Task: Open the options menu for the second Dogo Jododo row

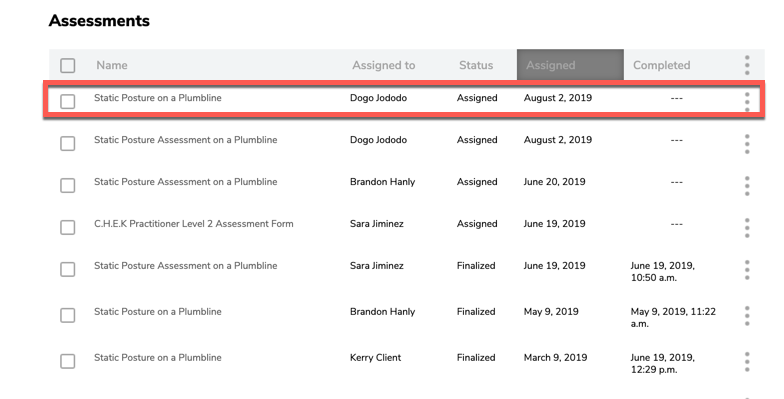Action: pos(747,144)
